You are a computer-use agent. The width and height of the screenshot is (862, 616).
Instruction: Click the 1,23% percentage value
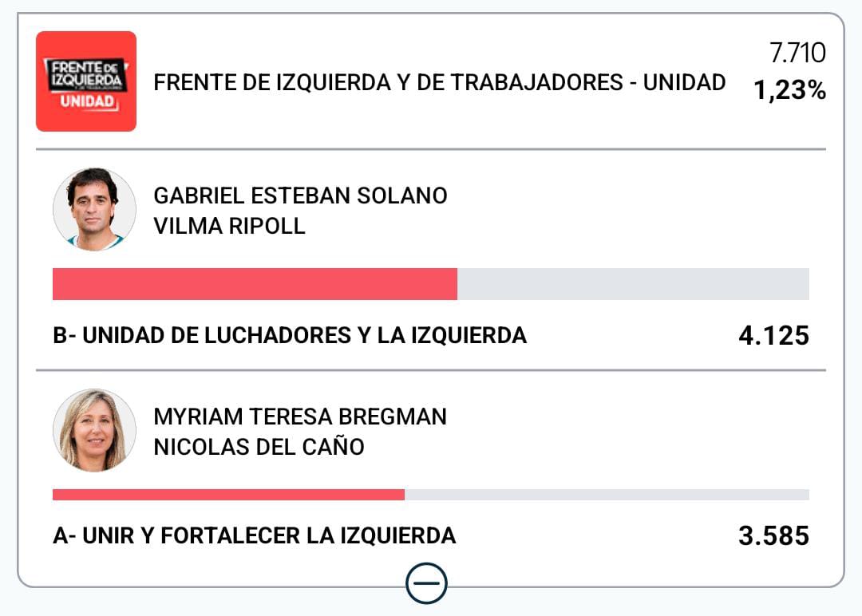click(x=789, y=91)
